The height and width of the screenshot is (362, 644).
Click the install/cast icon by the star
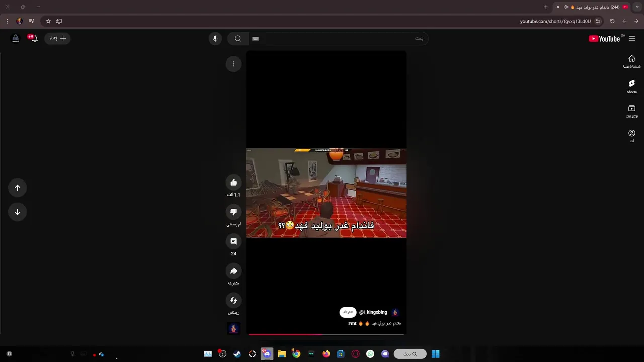coord(59,21)
